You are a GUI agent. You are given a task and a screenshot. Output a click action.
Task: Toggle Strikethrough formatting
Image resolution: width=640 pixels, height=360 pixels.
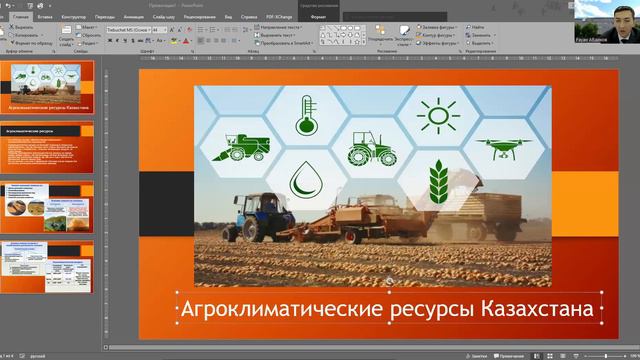click(140, 41)
